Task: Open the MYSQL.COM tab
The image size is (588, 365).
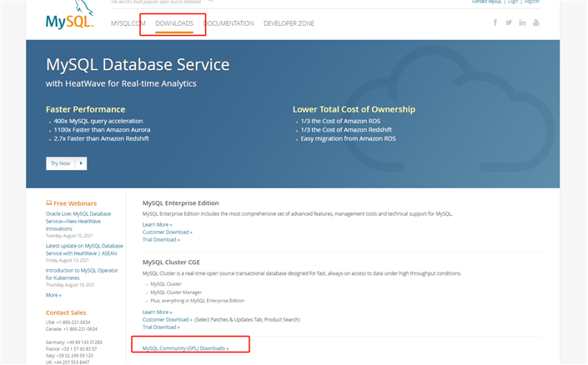Action: tap(128, 23)
